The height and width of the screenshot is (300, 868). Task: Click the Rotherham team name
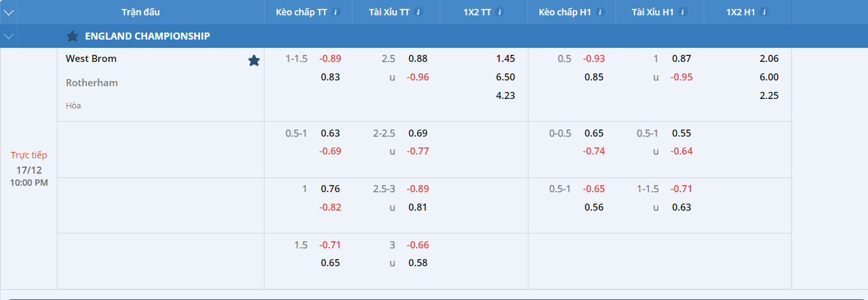pos(92,83)
